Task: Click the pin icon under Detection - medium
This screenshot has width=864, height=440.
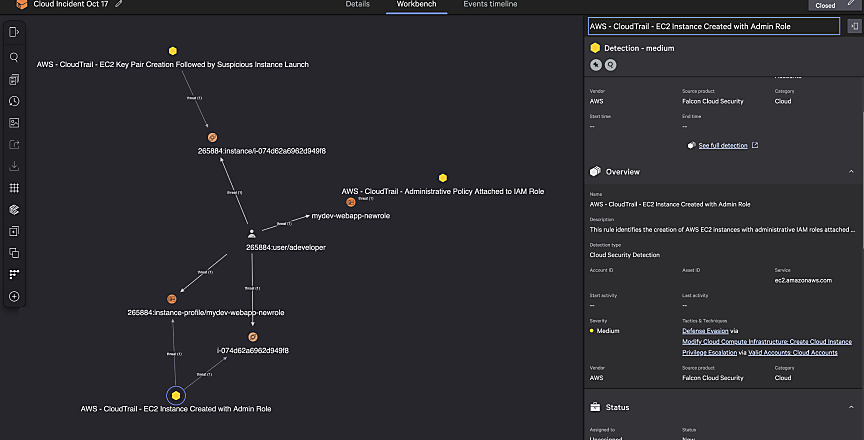Action: (x=595, y=64)
